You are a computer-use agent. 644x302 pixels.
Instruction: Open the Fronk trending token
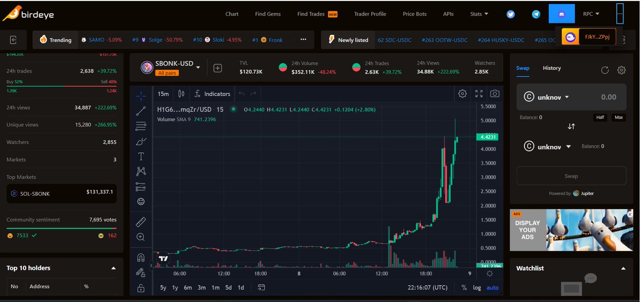(267, 40)
